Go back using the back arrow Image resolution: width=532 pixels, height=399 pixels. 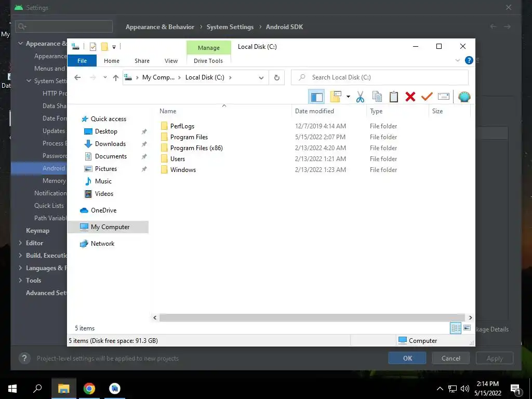pos(77,78)
